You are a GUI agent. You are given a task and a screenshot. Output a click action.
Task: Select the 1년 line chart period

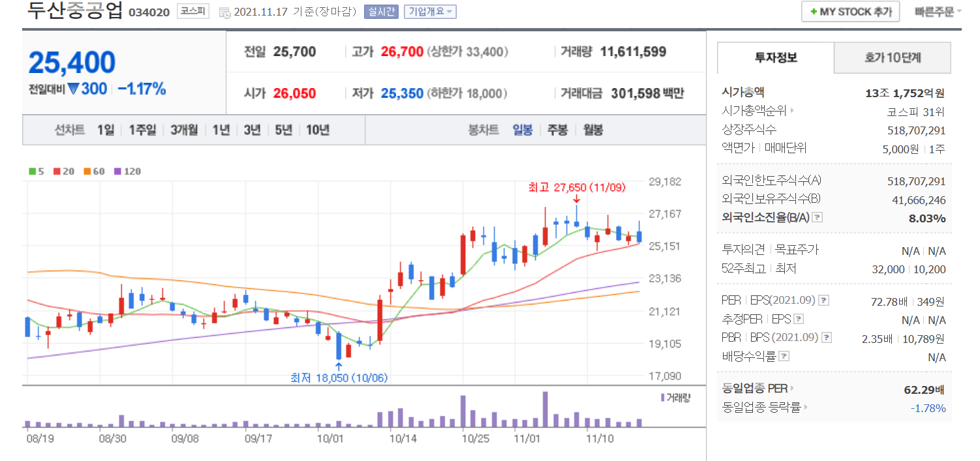(221, 130)
